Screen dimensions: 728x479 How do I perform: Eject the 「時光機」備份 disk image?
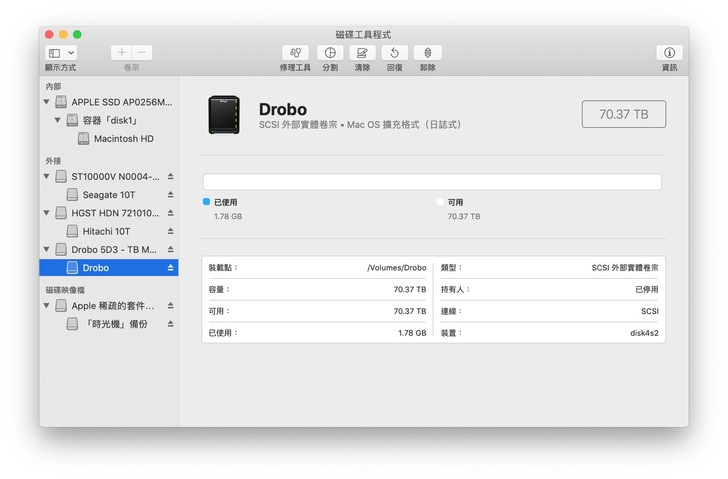(x=170, y=324)
